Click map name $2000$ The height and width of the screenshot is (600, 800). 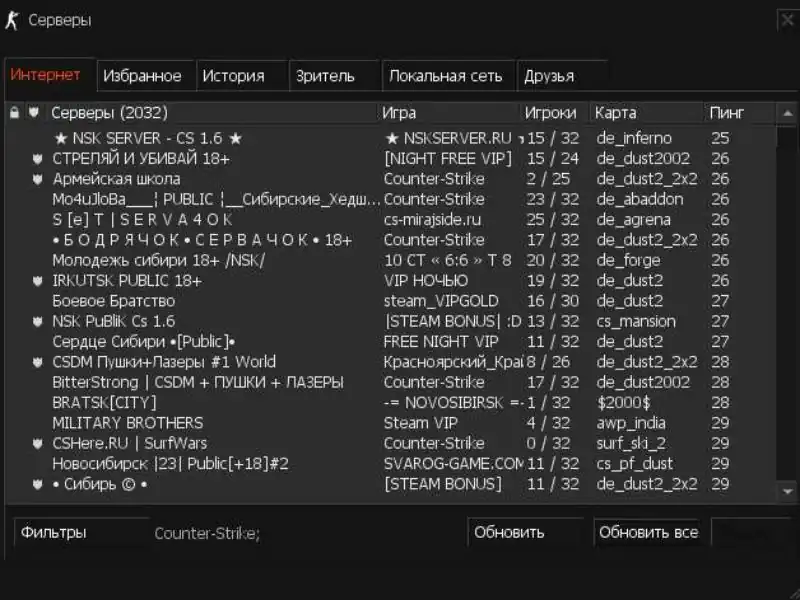point(623,403)
